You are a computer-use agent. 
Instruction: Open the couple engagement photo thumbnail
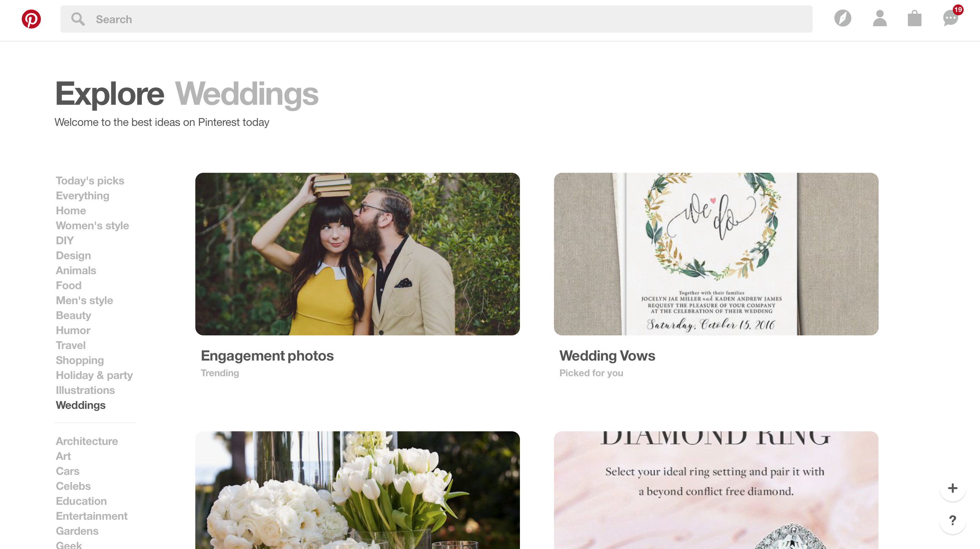pos(357,254)
